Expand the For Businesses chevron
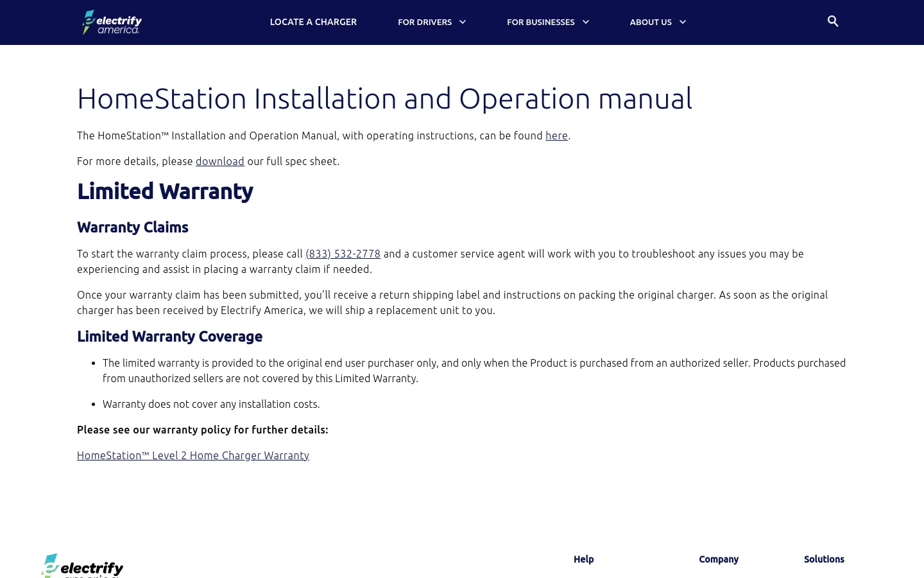 [x=586, y=22]
